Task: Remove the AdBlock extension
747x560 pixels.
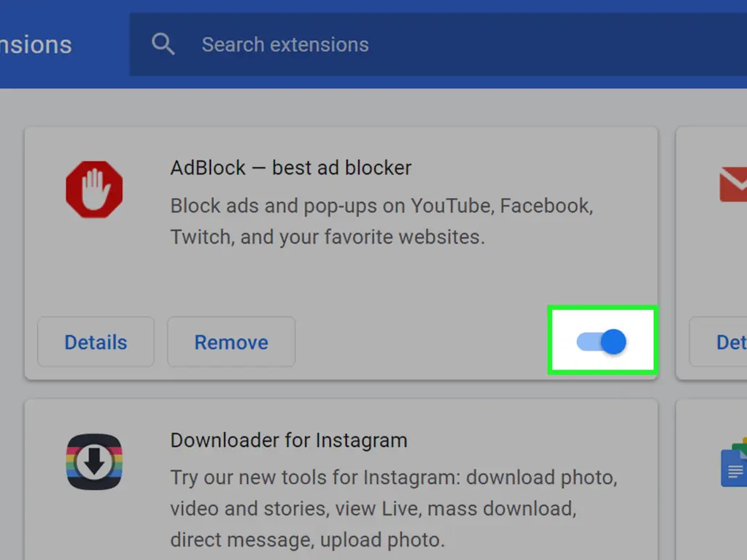Action: coord(231,342)
